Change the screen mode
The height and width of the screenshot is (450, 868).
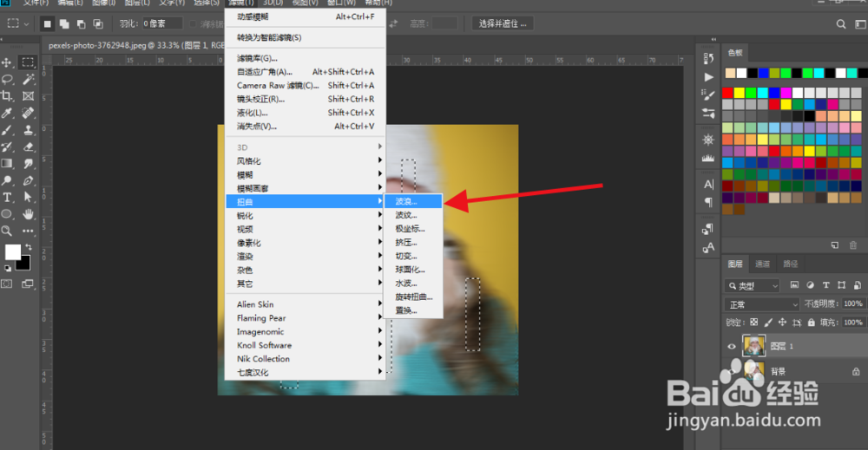28,284
